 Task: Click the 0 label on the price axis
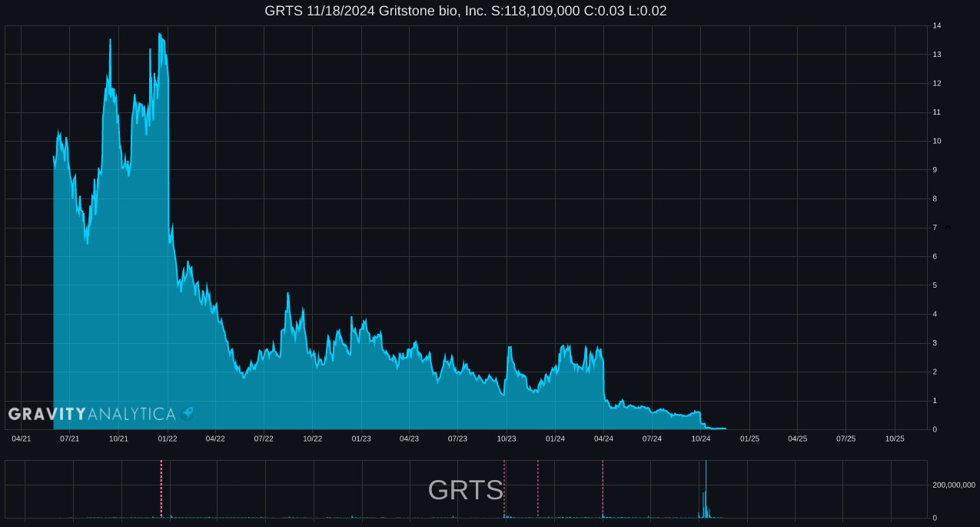click(x=935, y=429)
